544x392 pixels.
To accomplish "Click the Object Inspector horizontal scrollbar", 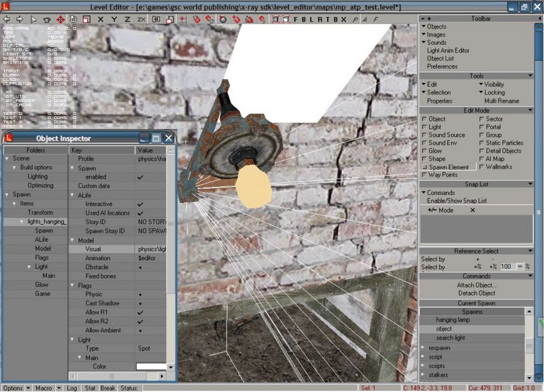I will (x=118, y=376).
